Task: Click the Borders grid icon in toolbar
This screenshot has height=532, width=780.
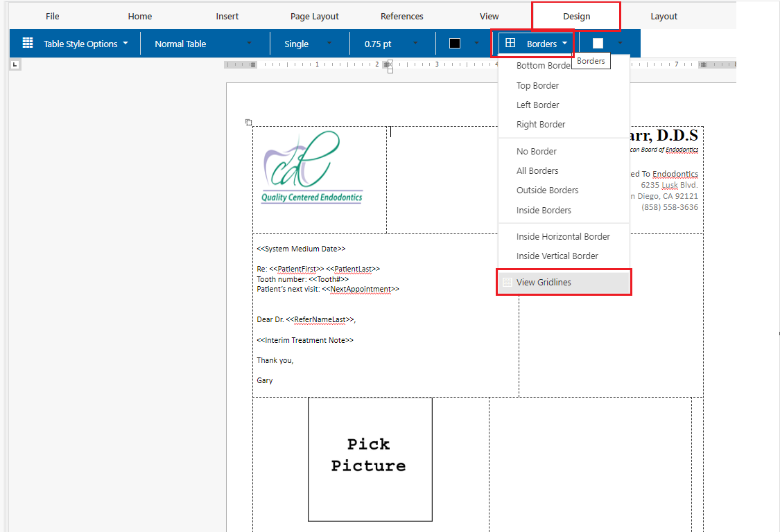Action: click(510, 43)
